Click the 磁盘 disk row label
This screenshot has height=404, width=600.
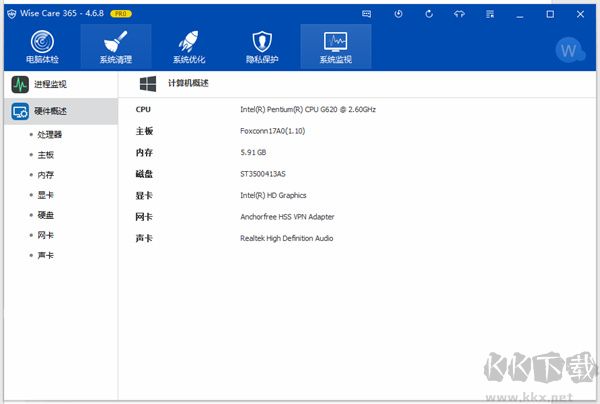point(144,174)
